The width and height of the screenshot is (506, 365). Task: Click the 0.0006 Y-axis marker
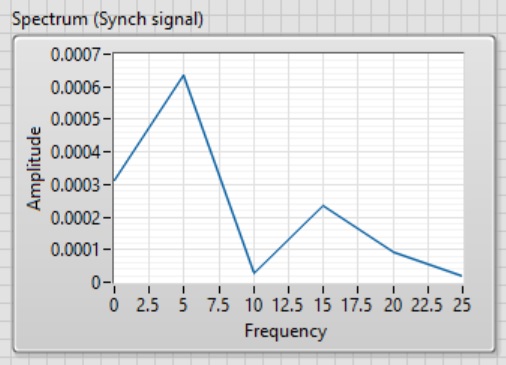click(x=75, y=87)
